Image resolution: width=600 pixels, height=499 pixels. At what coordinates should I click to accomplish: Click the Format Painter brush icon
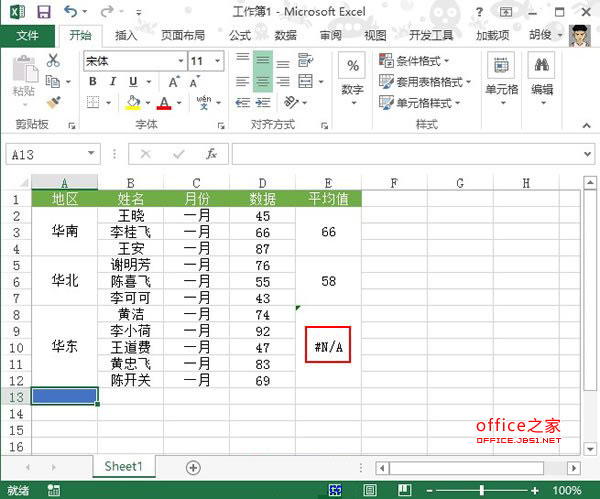click(54, 102)
